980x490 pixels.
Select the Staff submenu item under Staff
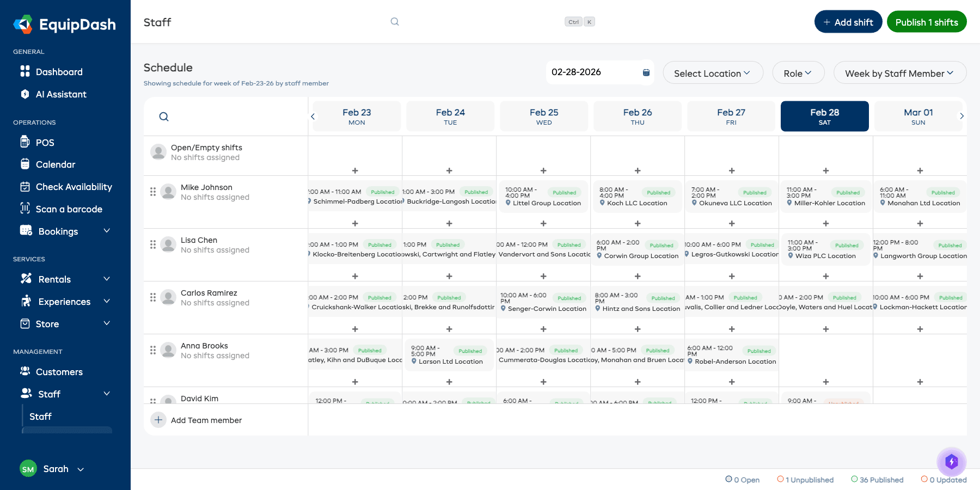pos(41,416)
